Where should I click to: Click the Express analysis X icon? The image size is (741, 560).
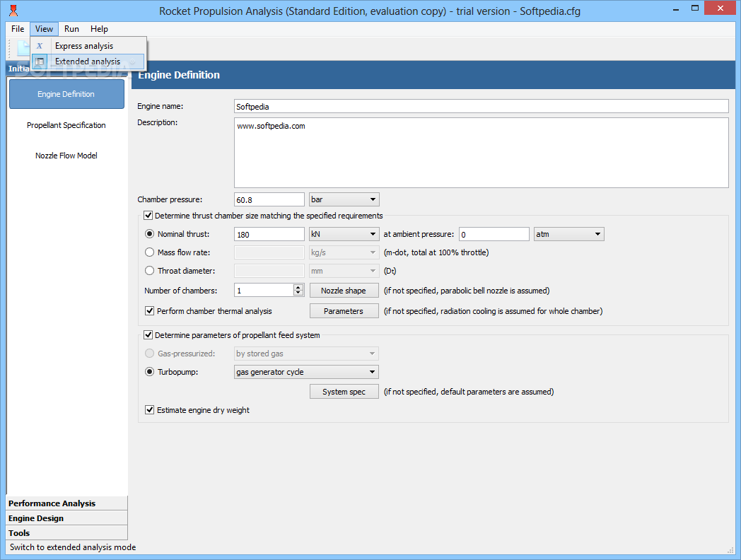click(x=40, y=46)
